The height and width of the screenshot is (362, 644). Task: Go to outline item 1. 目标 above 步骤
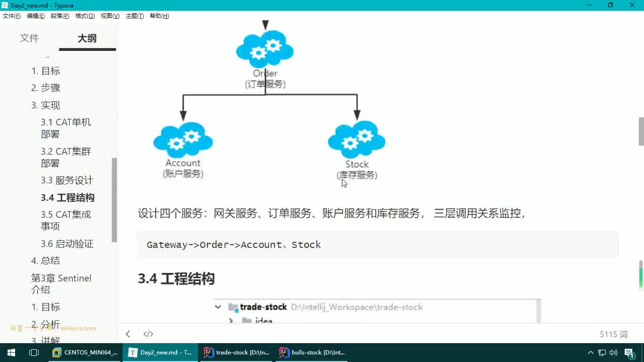(46, 71)
